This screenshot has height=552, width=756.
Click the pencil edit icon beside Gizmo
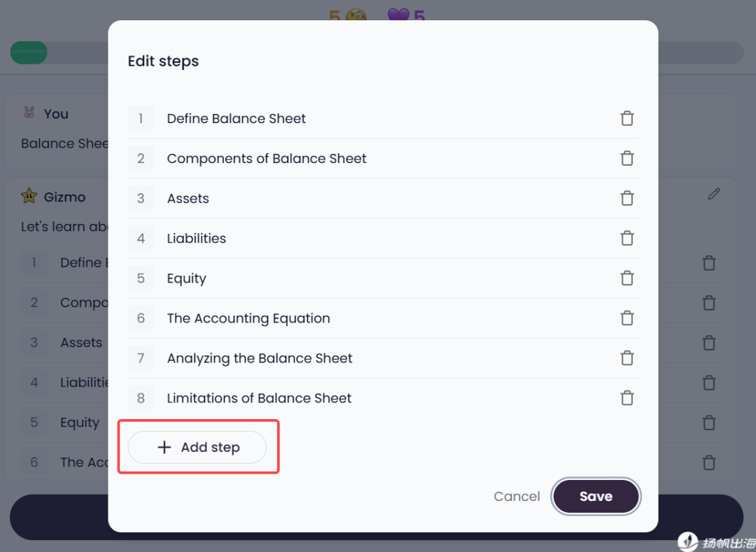[x=714, y=194]
